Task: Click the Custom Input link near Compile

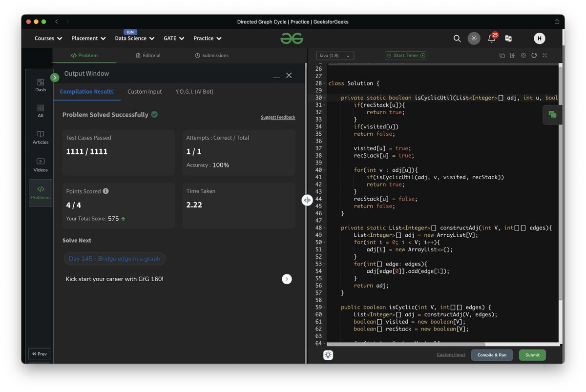Action: pos(451,355)
